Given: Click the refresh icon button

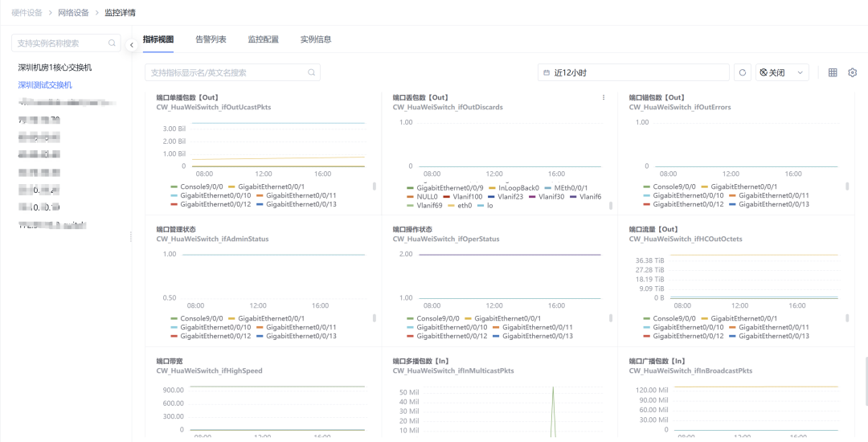Looking at the screenshot, I should tap(743, 72).
